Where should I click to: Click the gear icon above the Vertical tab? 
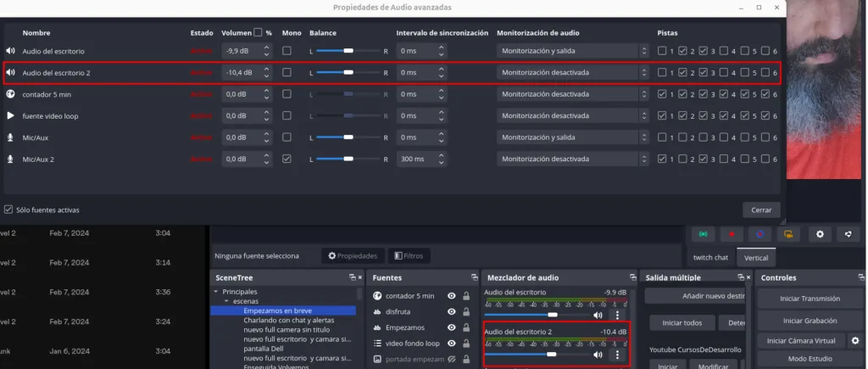pos(819,234)
